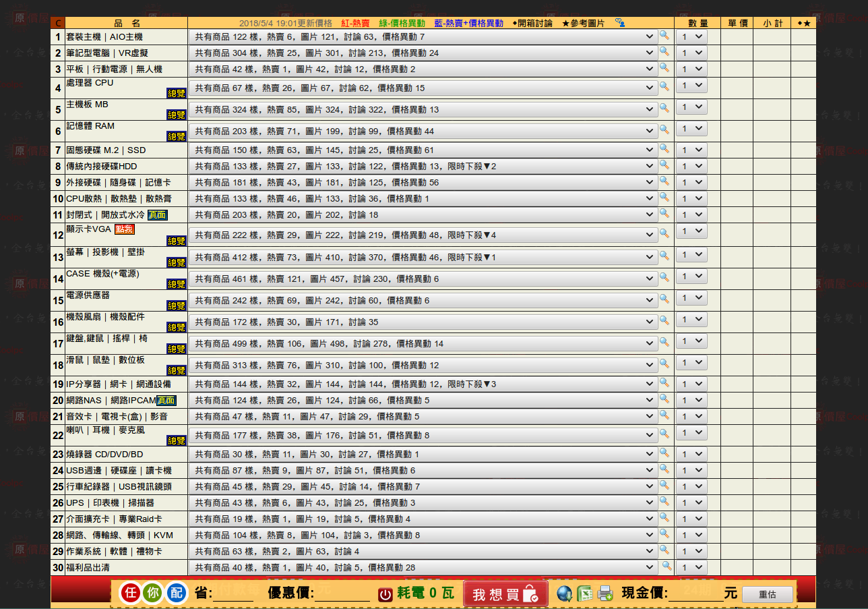Open the quantity dropdown for 記憶體 RAM

point(691,129)
